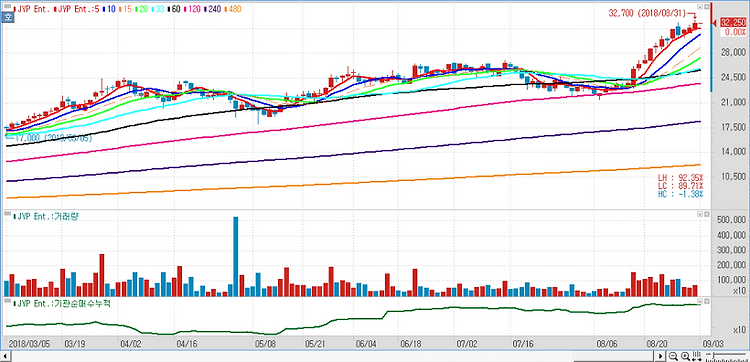This screenshot has width=750, height=362.
Task: Click the horizontal chart scrollbar track
Action: pos(332,356)
